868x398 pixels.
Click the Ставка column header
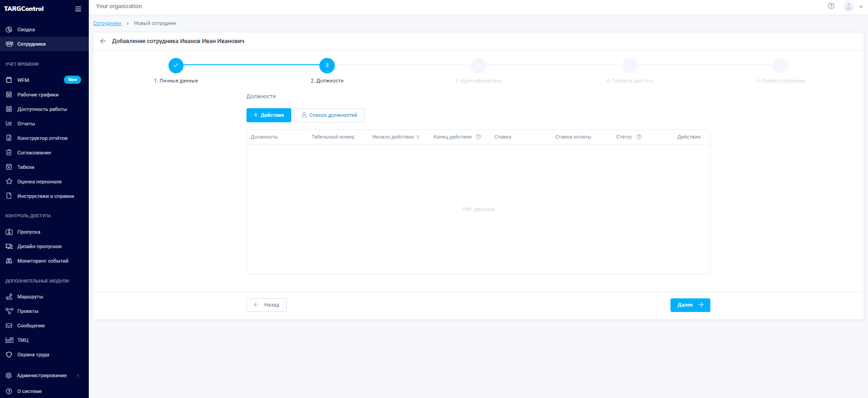pyautogui.click(x=502, y=137)
